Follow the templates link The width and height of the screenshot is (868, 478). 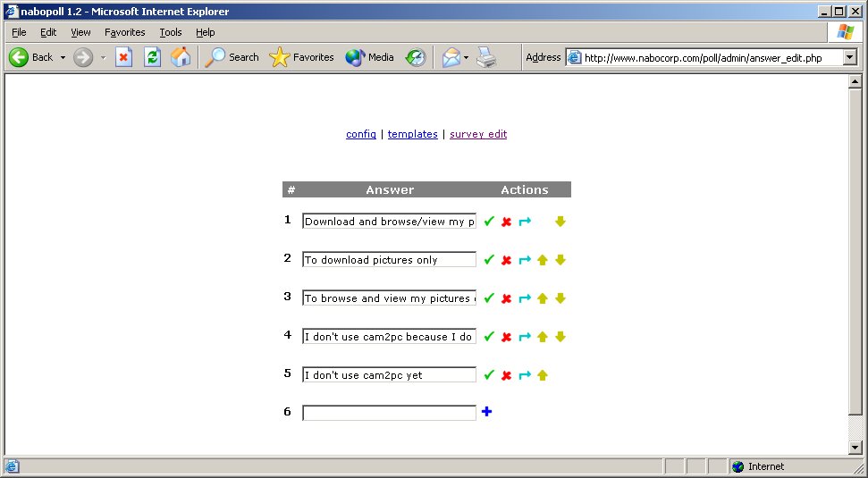[412, 134]
